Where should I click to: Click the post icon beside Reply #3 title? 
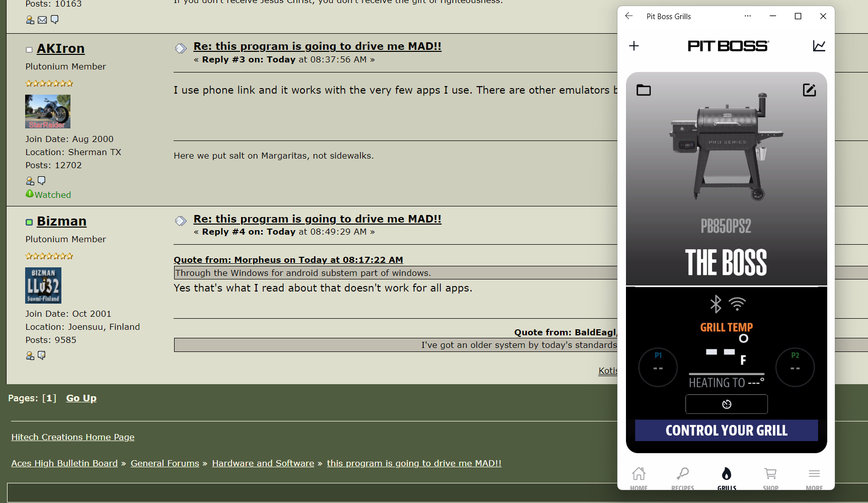click(x=181, y=48)
